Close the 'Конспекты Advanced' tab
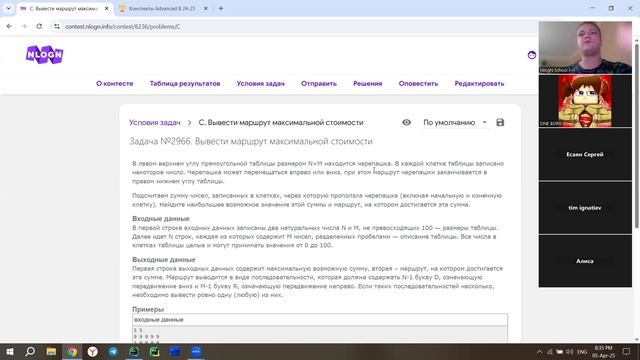Screen dimensions: 640x360 click(206, 8)
